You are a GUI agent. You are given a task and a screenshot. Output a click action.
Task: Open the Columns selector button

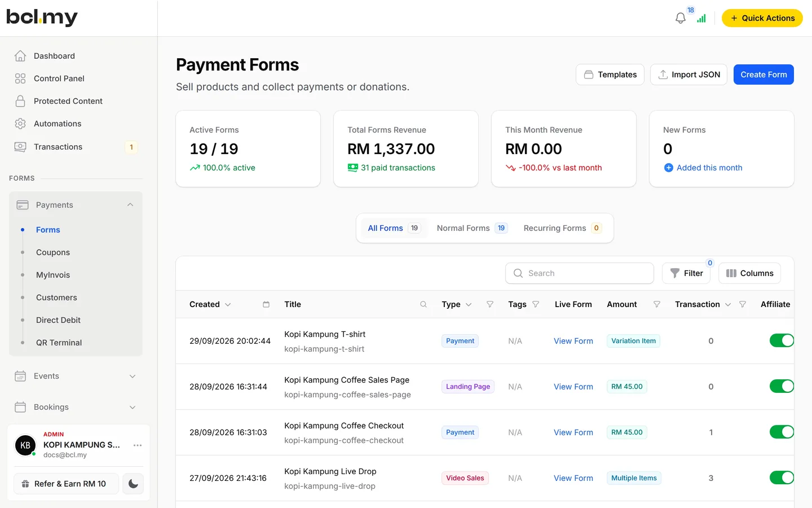click(x=749, y=273)
